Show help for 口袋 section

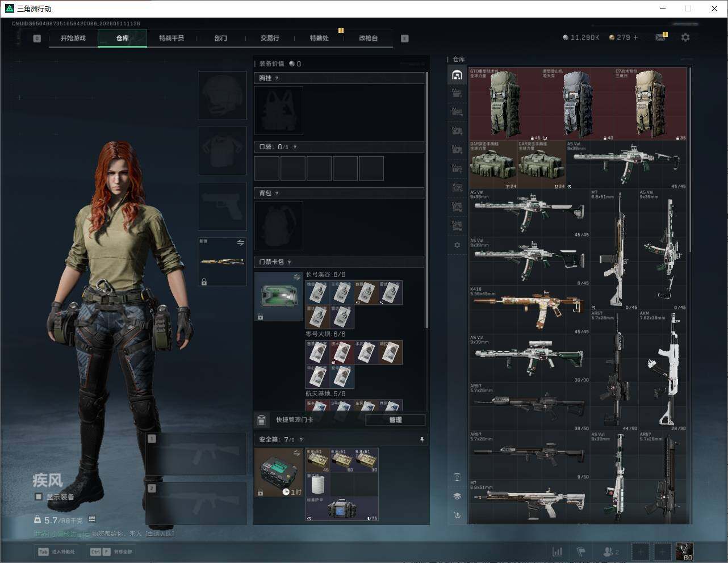click(x=295, y=147)
